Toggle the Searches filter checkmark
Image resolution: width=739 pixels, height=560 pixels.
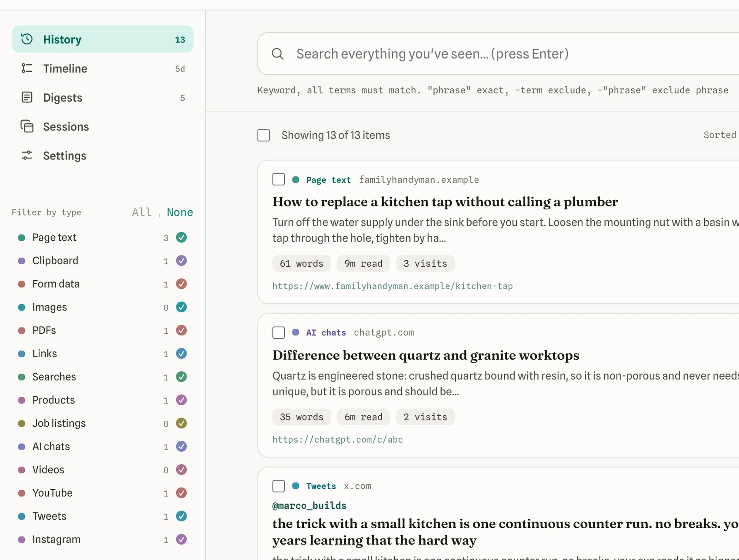(181, 377)
